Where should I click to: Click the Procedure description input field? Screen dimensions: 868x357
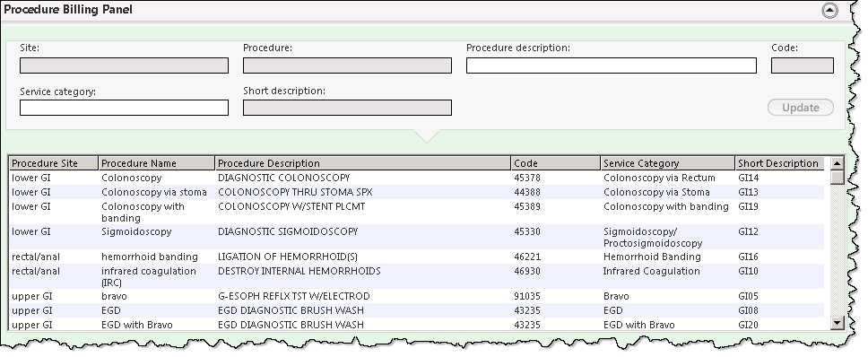pos(612,65)
